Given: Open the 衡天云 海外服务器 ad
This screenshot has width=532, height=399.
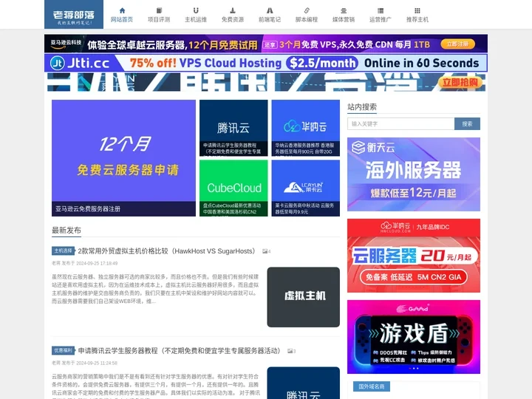Looking at the screenshot, I should click(414, 174).
